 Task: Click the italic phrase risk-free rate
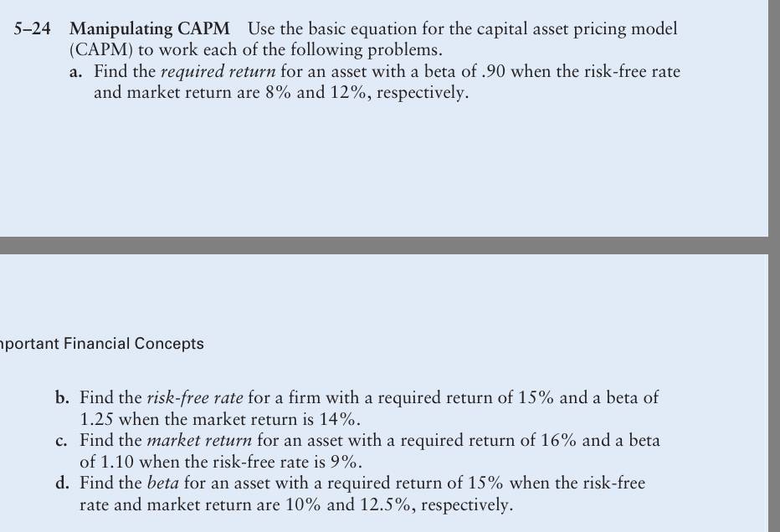pos(194,398)
